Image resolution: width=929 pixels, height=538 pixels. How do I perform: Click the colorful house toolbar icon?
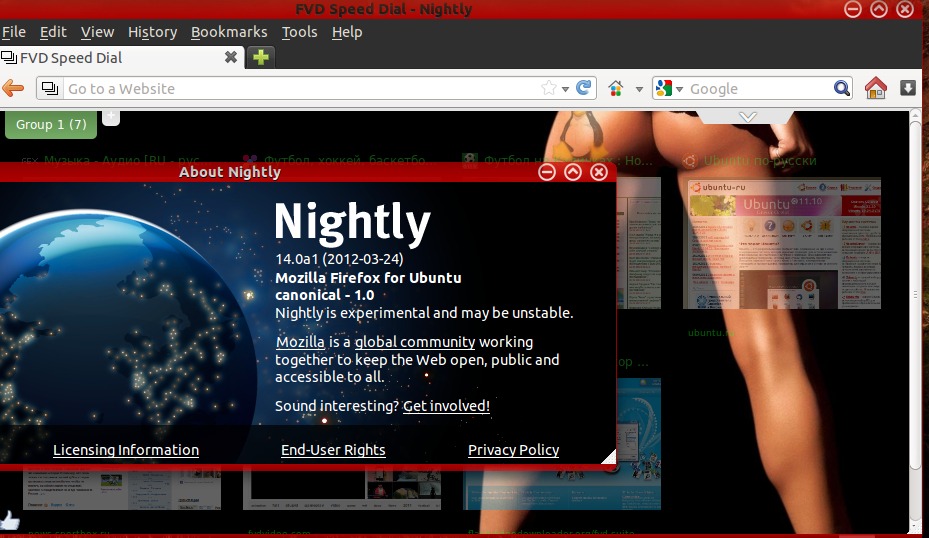point(616,89)
